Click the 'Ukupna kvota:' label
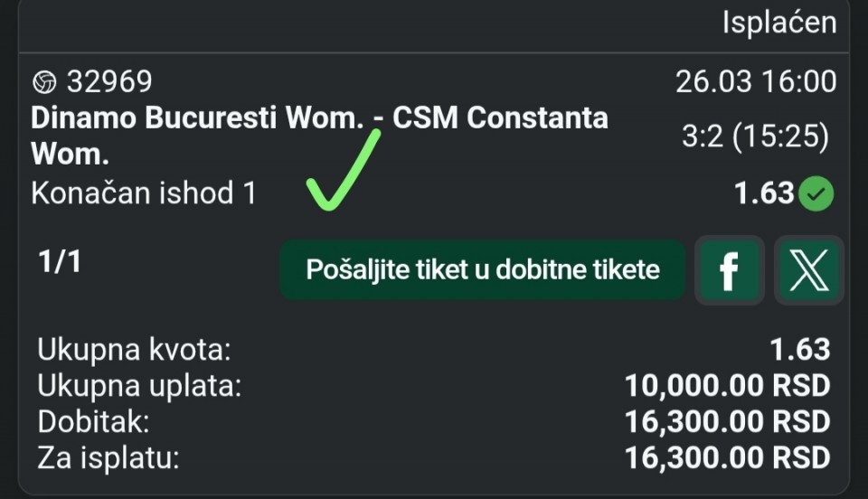 coord(134,348)
